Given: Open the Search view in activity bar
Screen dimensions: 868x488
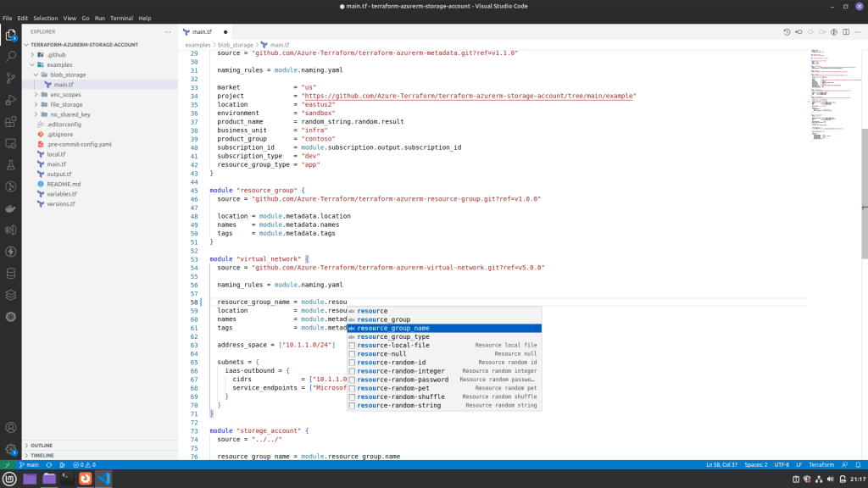Looking at the screenshot, I should tap(11, 56).
